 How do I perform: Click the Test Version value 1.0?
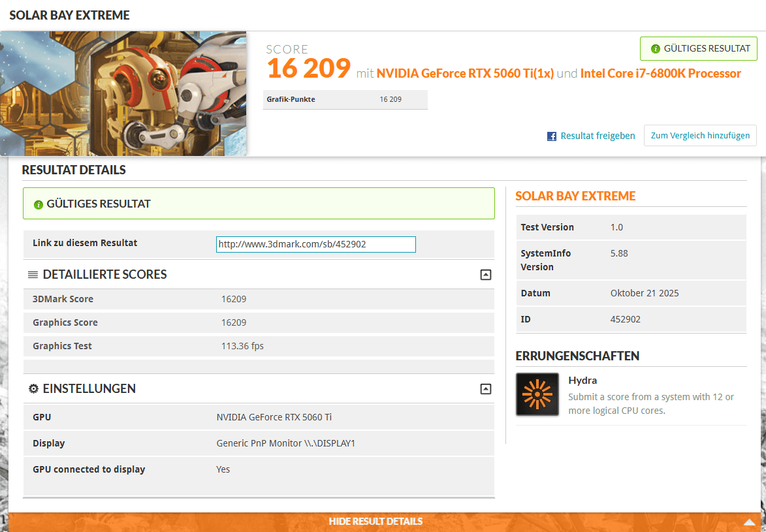(616, 227)
